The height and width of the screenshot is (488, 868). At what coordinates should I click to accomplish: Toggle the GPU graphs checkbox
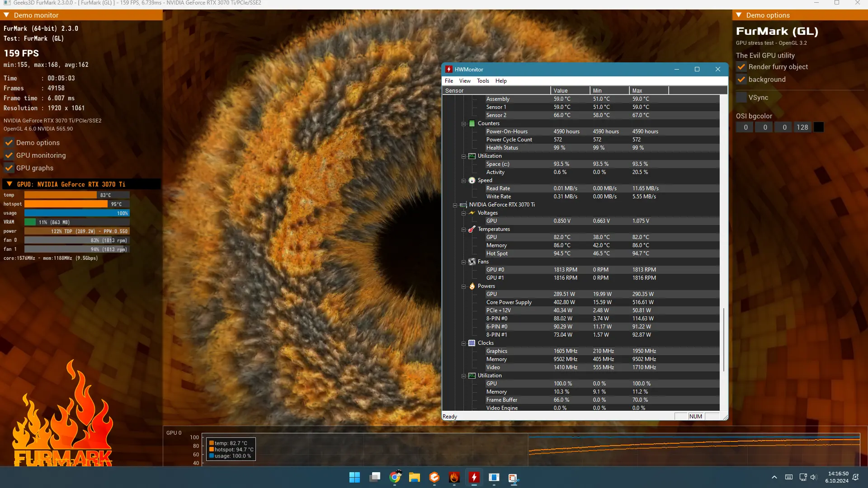(9, 168)
